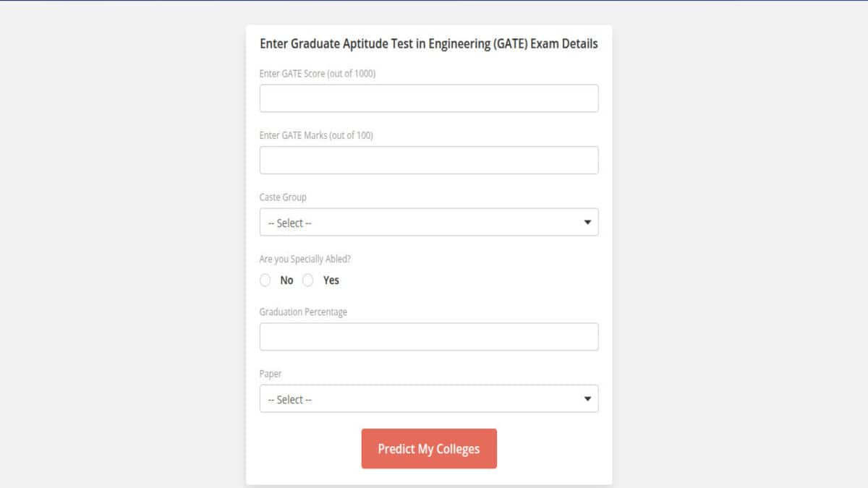The width and height of the screenshot is (868, 488).
Task: Click the GATE Score input field
Action: pos(428,98)
